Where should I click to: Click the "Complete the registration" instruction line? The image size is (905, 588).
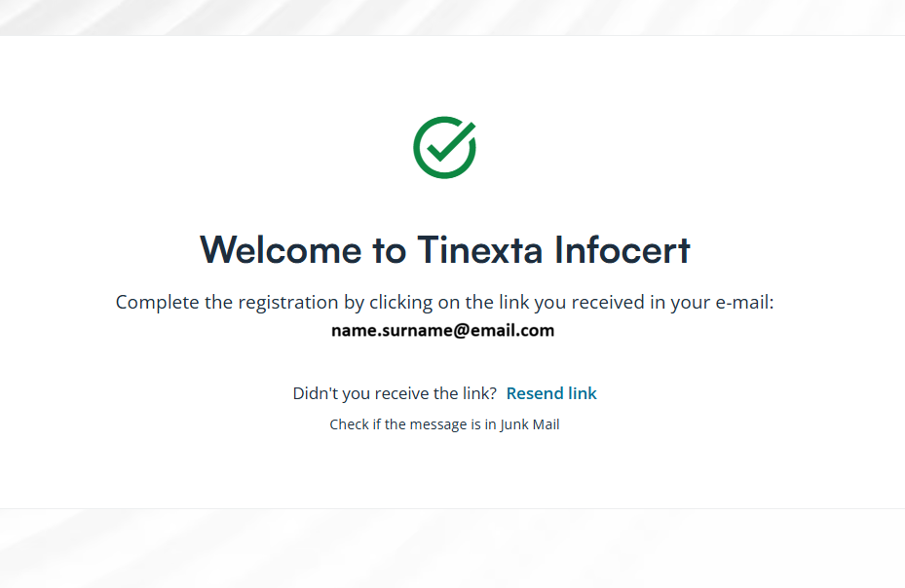click(444, 302)
